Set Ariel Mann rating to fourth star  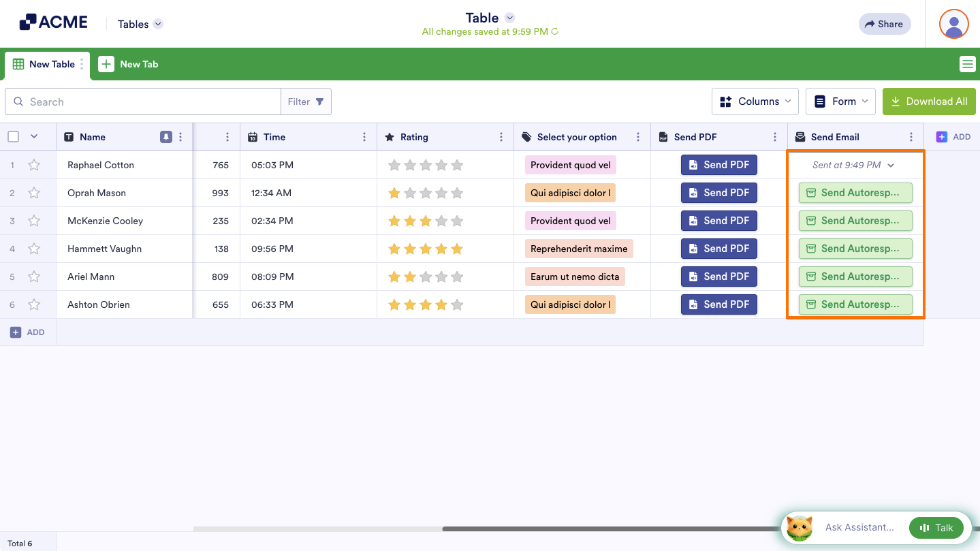[x=441, y=277]
